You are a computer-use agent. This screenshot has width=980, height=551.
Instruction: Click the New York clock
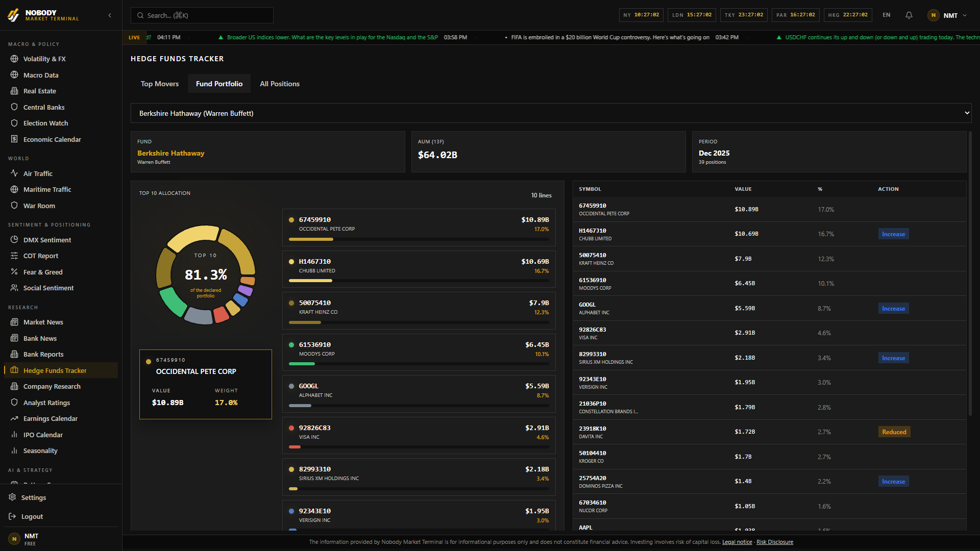[x=641, y=15]
